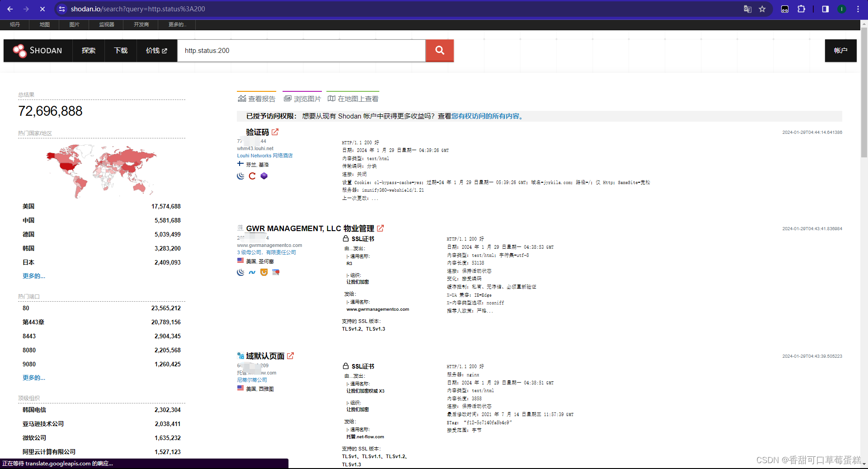
Task: Click the Shodan logo
Action: click(x=38, y=51)
